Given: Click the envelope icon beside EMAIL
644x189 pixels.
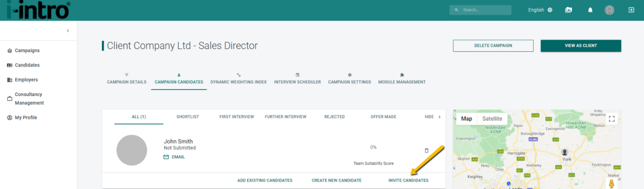Looking at the screenshot, I should (x=166, y=157).
